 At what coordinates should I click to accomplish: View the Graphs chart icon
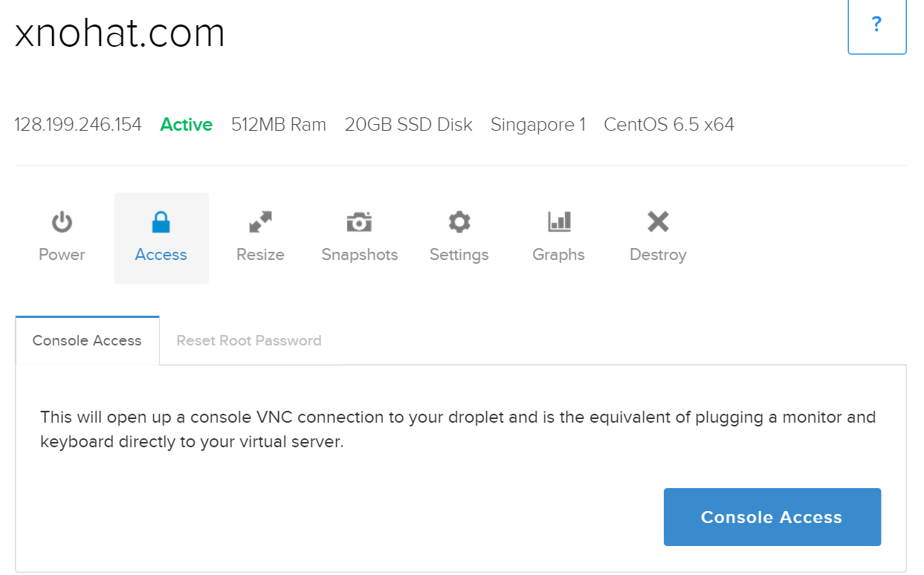tap(558, 221)
